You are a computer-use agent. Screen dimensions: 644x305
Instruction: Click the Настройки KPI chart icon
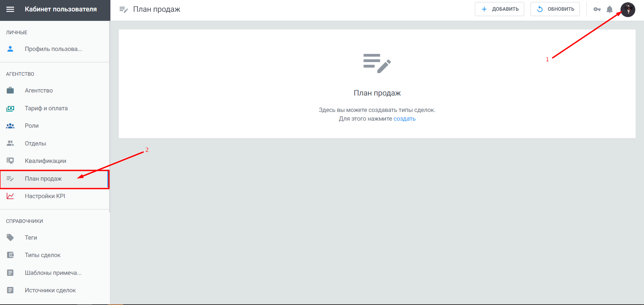10,196
